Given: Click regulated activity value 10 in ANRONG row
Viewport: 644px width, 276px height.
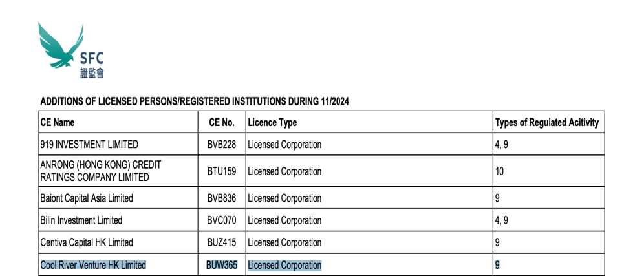Looking at the screenshot, I should point(499,171).
